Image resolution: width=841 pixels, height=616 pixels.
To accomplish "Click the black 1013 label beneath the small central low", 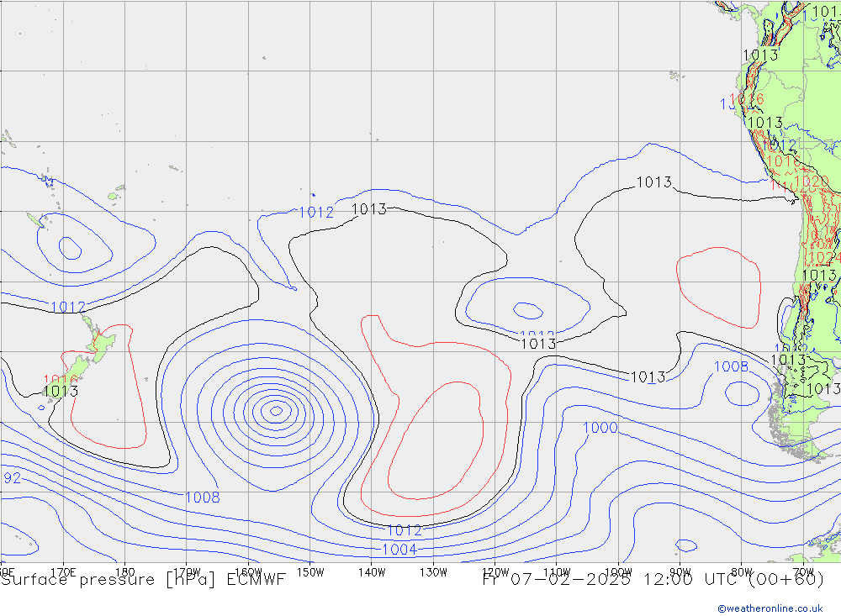I will 538,344.
